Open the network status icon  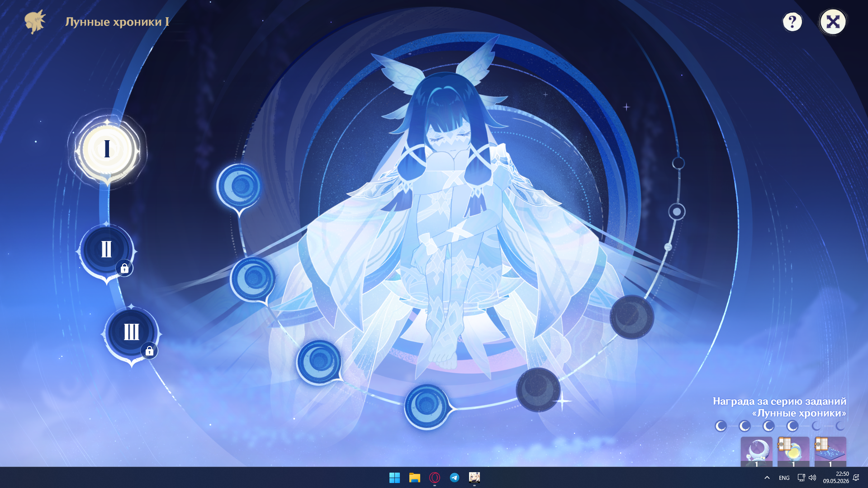coord(801,478)
